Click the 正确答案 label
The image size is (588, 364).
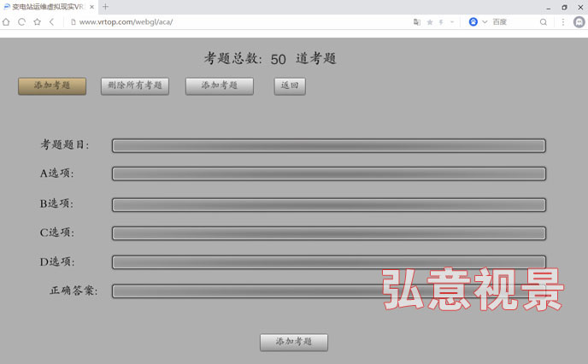tap(73, 291)
